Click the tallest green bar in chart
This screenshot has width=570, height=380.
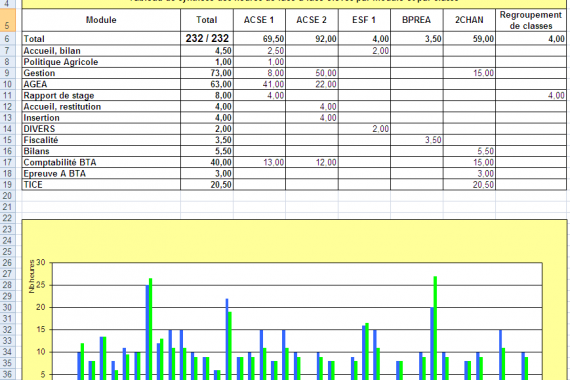(435, 328)
